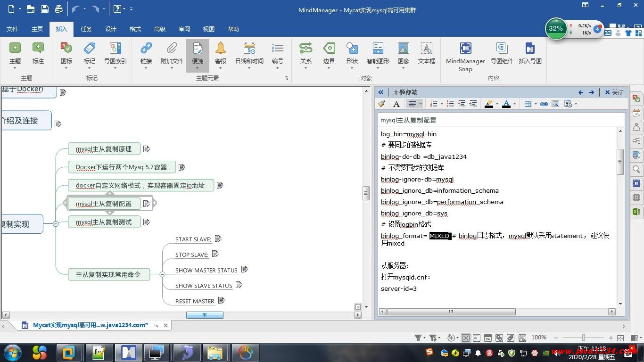Image resolution: width=644 pixels, height=362 pixels.
Task: Select the mysql主从复制测试 topic
Action: pyautogui.click(x=104, y=222)
